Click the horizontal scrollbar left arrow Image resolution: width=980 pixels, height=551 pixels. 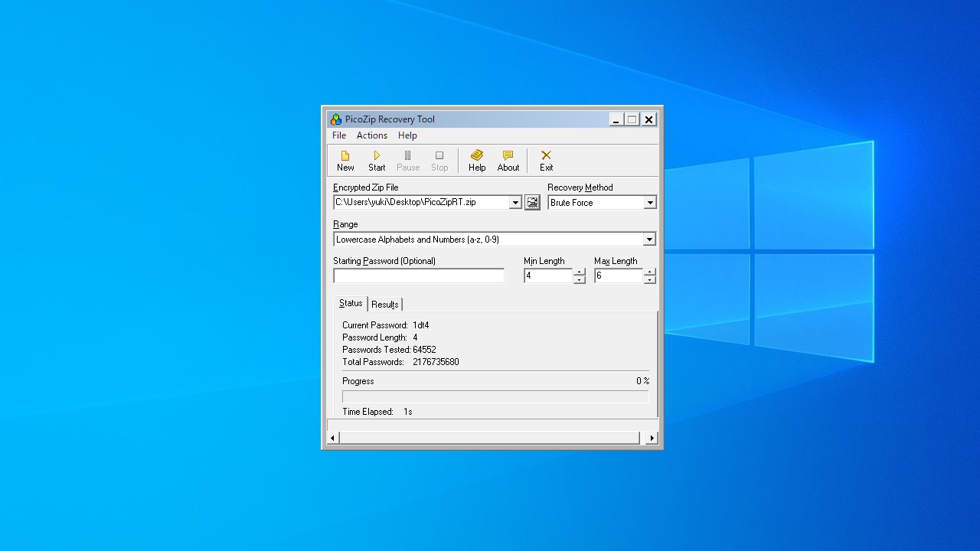coord(333,438)
